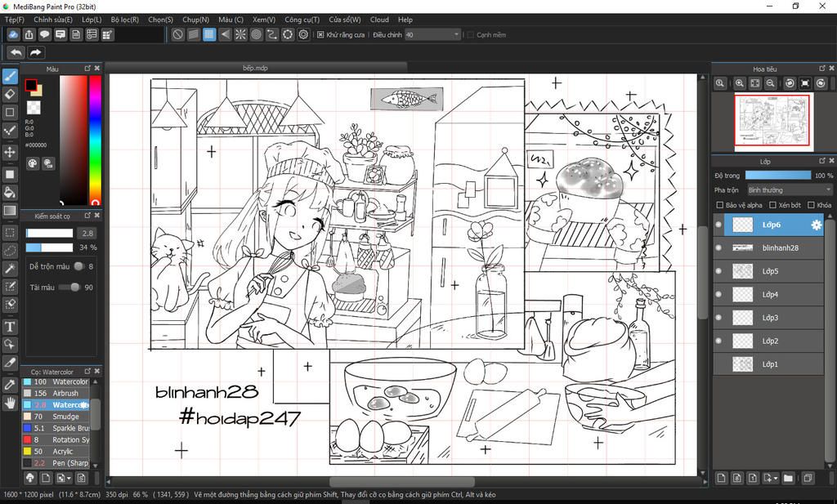Select the rectangular Selection tool

tap(10, 233)
